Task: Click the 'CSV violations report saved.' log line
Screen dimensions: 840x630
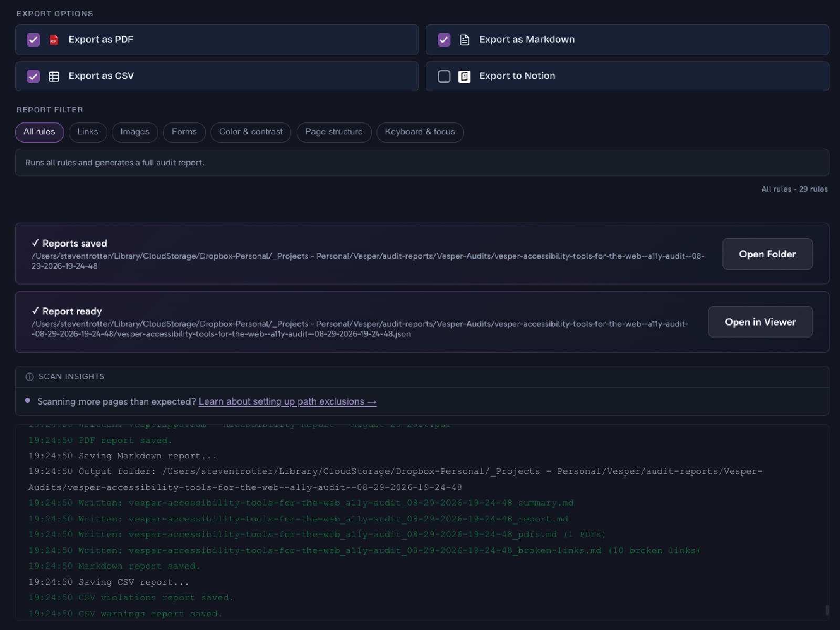Action: pyautogui.click(x=131, y=598)
